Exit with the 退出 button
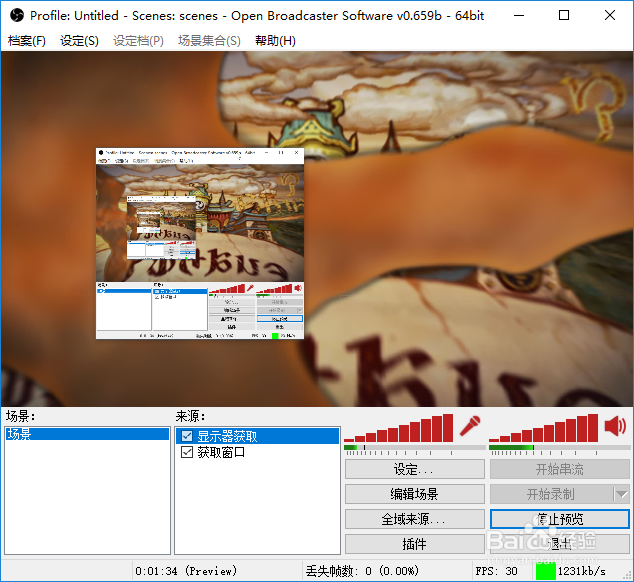The height and width of the screenshot is (582, 634). click(x=560, y=544)
